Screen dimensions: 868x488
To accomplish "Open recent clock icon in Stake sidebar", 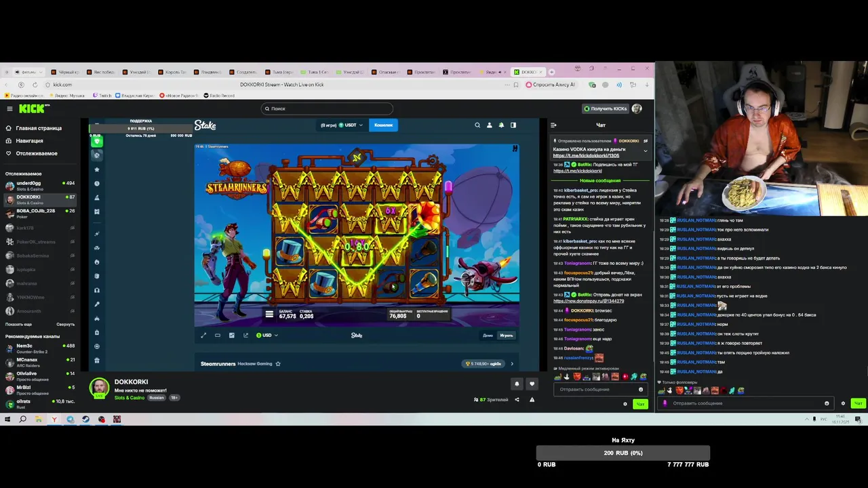I will click(x=97, y=184).
